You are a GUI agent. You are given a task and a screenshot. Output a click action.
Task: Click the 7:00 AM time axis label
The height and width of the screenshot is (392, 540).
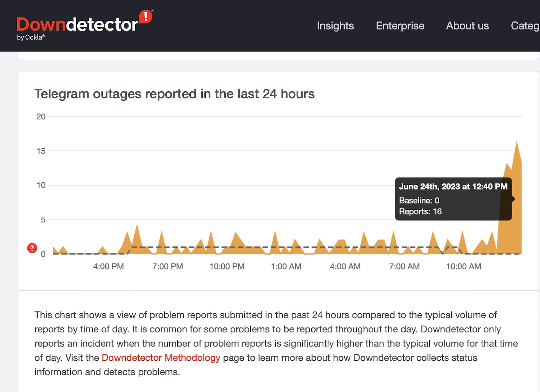pos(404,267)
